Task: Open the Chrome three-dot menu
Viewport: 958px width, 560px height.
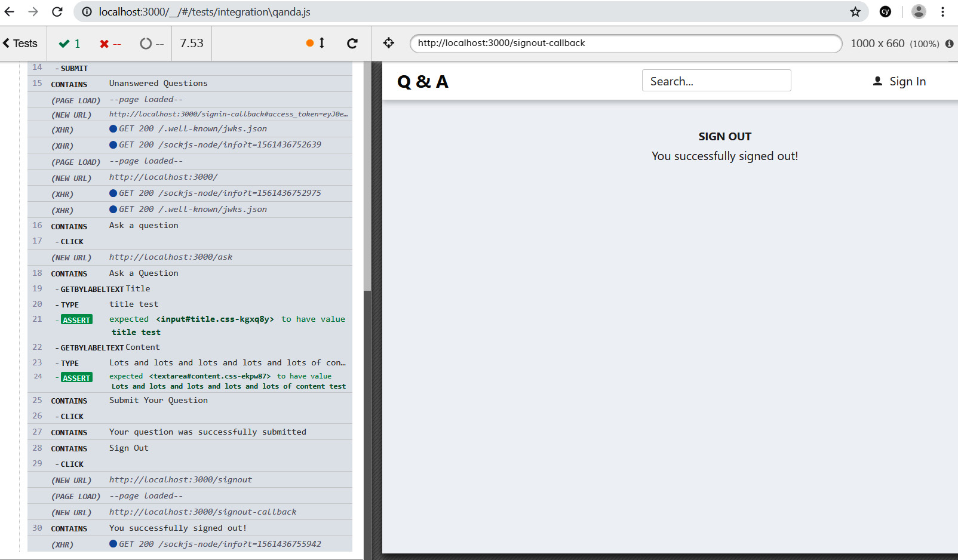Action: (943, 12)
